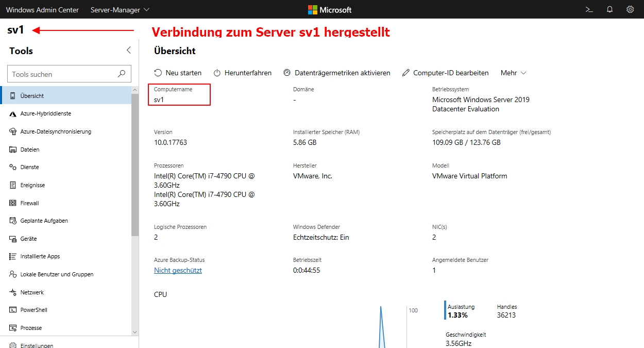Image resolution: width=644 pixels, height=348 pixels.
Task: Open the Dateien tool
Action: click(x=66, y=150)
